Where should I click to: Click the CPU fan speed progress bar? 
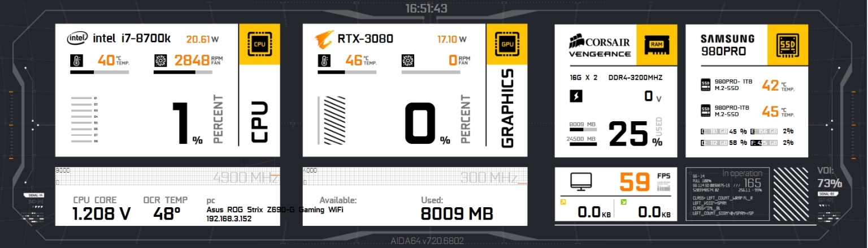pyautogui.click(x=182, y=72)
